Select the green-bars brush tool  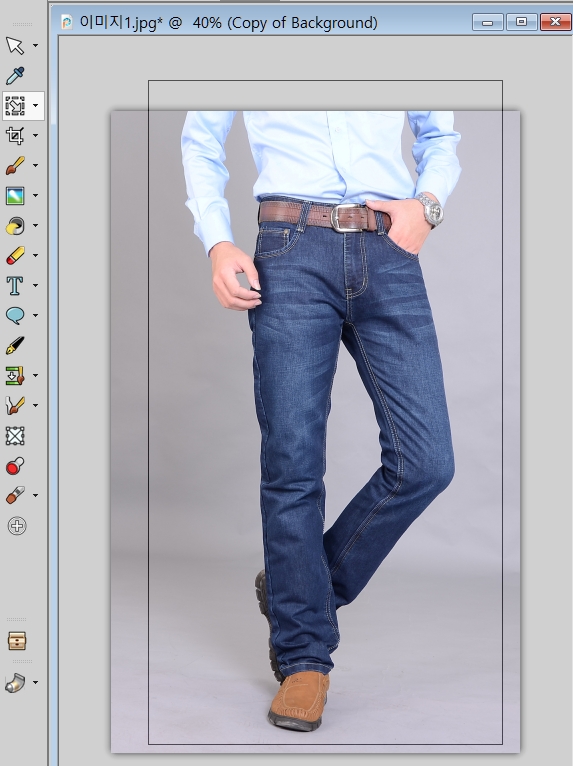(15, 376)
